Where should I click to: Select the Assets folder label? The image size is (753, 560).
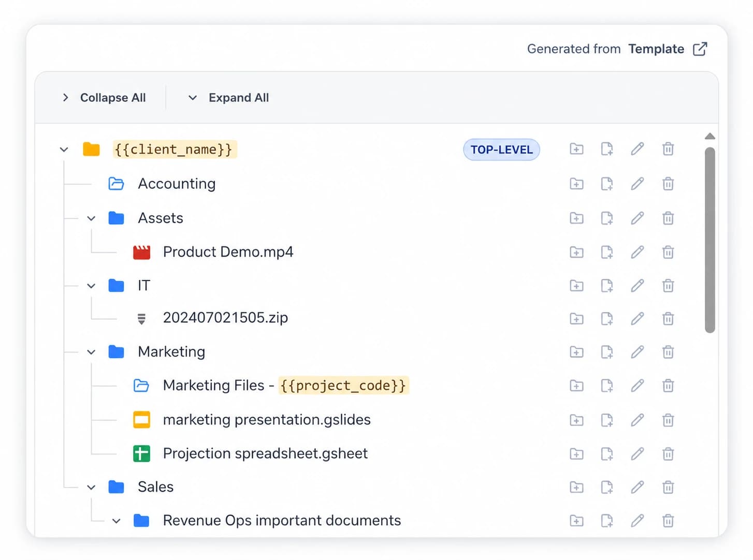(161, 218)
